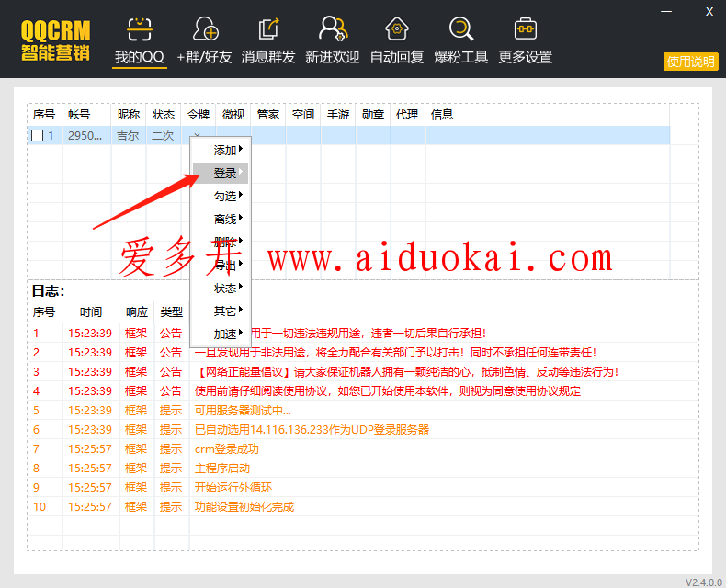The width and height of the screenshot is (726, 588).
Task: Open the 新进欢迎 welcome icon
Action: point(333,28)
